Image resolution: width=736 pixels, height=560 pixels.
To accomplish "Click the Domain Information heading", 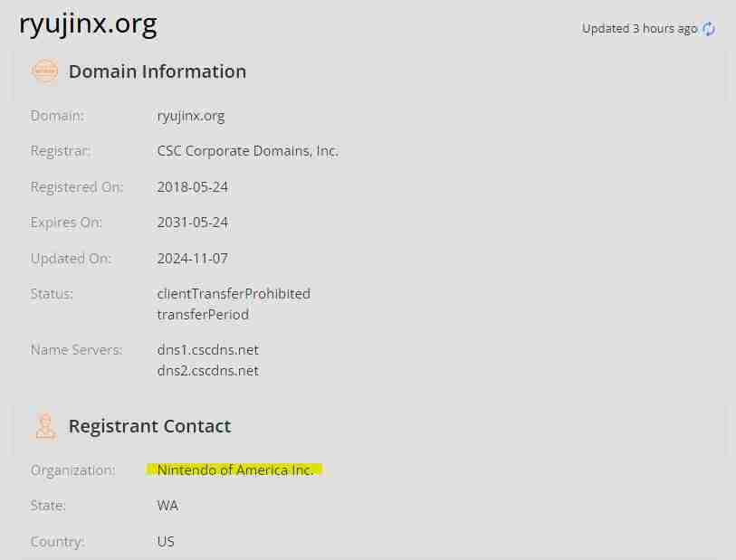I will 158,71.
